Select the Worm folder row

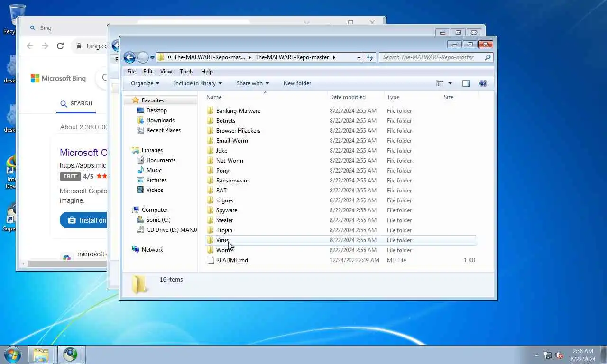(341, 250)
